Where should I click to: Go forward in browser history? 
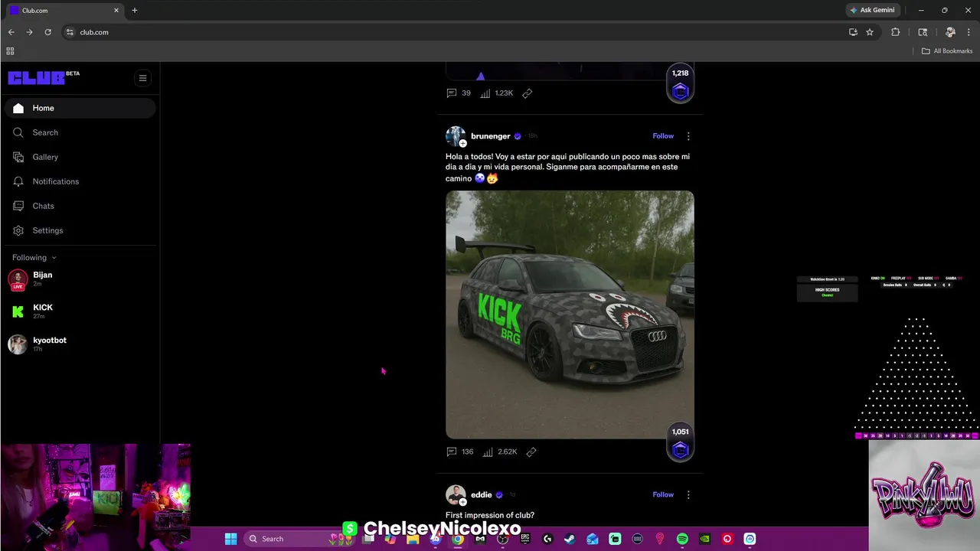pos(29,32)
